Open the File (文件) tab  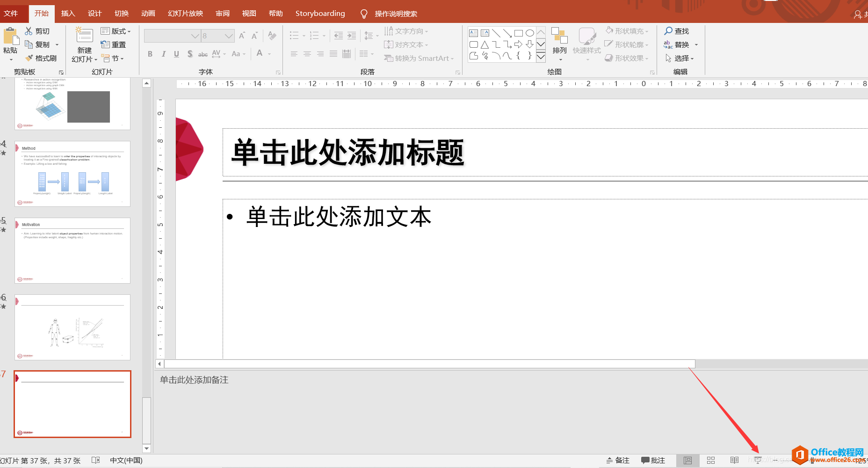click(11, 14)
